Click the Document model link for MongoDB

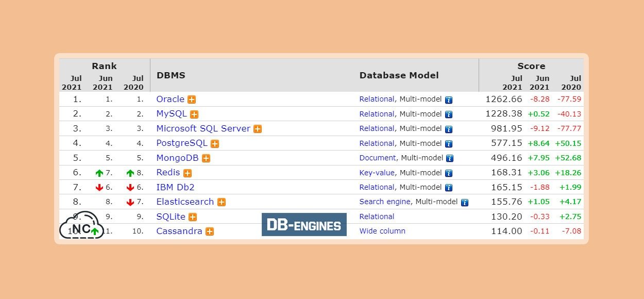point(378,158)
